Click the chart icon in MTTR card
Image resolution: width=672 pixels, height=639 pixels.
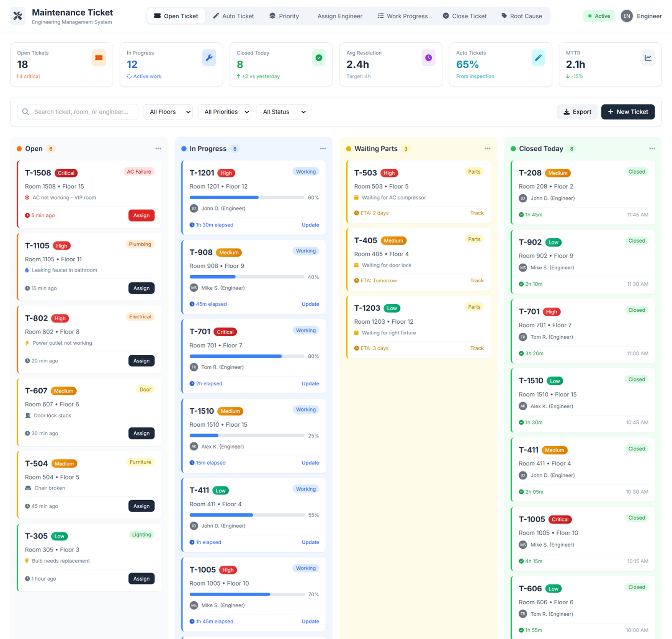tap(648, 58)
